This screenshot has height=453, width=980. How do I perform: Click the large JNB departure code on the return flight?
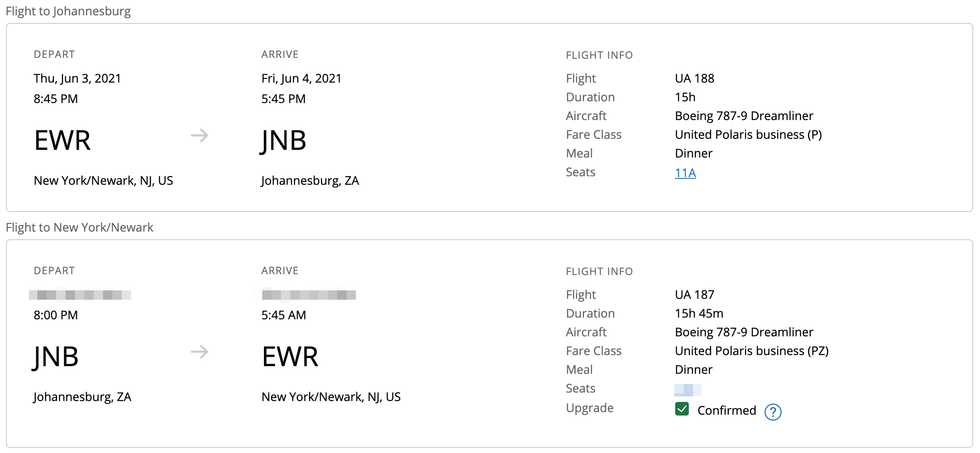[x=56, y=357]
